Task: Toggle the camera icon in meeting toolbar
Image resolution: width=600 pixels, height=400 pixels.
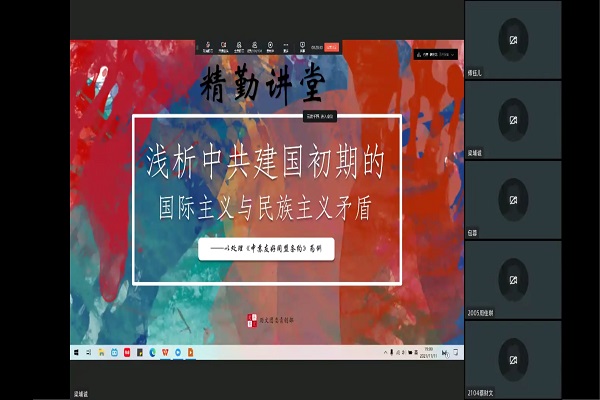Action: (x=223, y=46)
